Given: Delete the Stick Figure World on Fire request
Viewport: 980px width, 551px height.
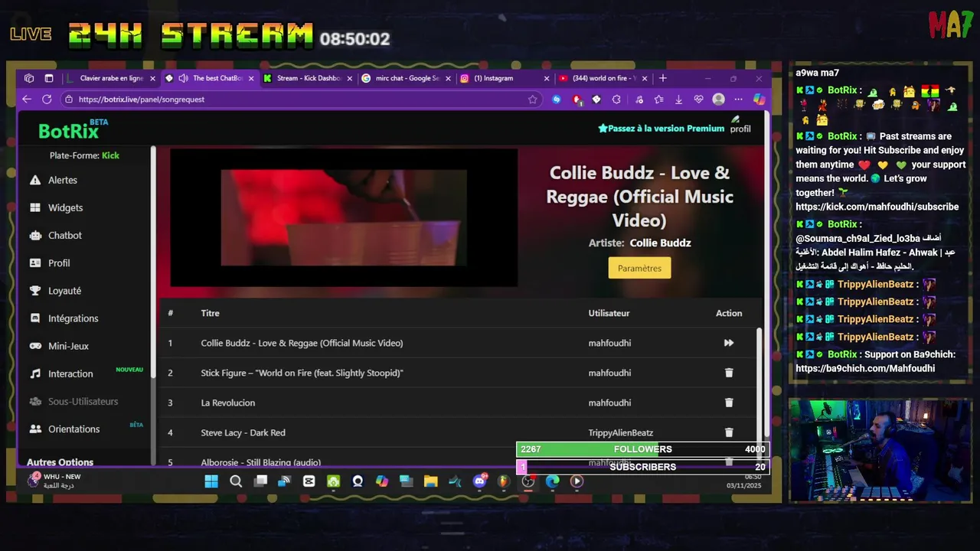Looking at the screenshot, I should click(729, 373).
